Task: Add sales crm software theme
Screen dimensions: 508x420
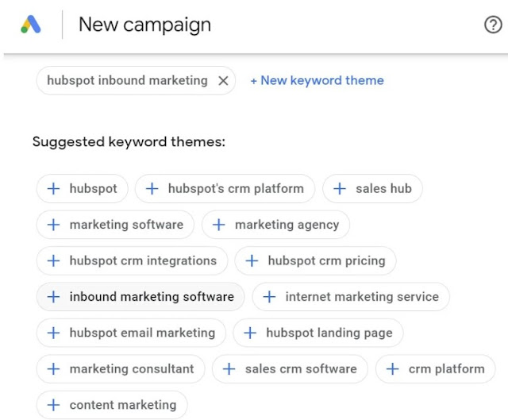Action: click(290, 369)
